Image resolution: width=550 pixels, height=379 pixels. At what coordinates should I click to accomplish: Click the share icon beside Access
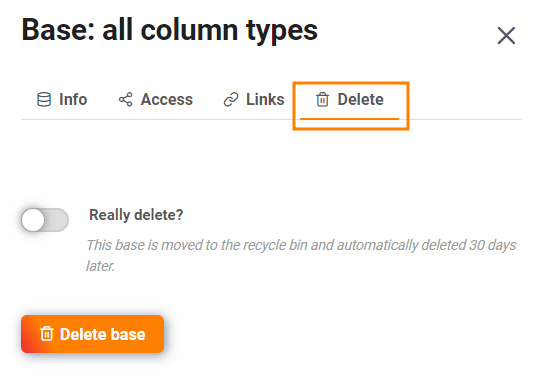coord(126,99)
